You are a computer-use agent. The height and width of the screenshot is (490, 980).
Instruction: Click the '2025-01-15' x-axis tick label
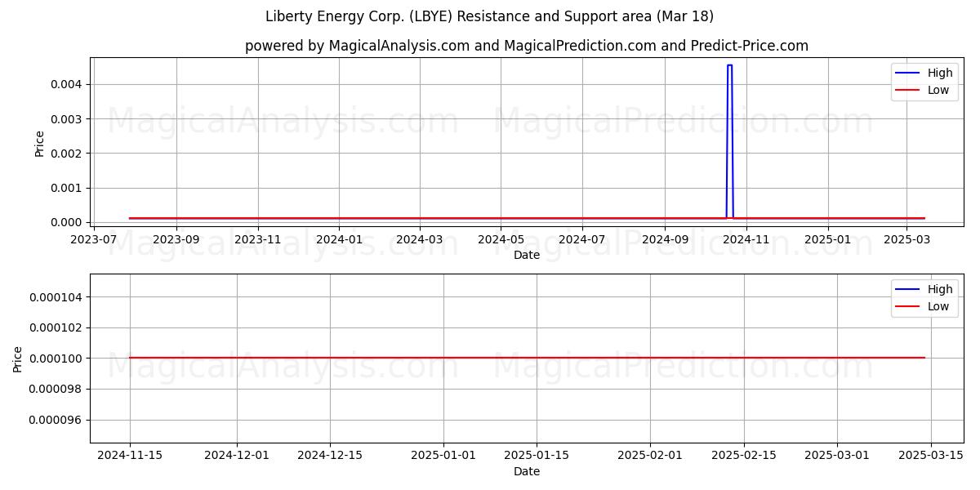coord(537,456)
